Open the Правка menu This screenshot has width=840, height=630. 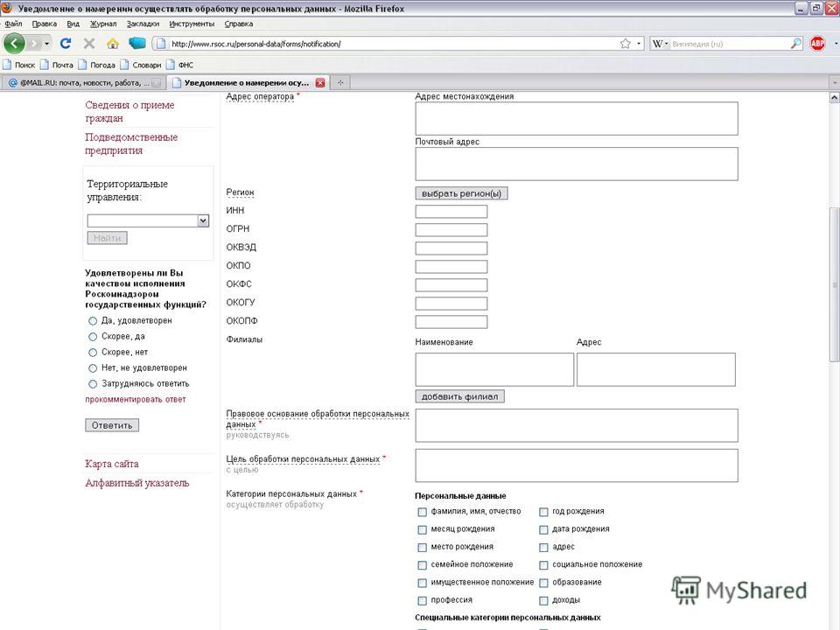[x=45, y=24]
